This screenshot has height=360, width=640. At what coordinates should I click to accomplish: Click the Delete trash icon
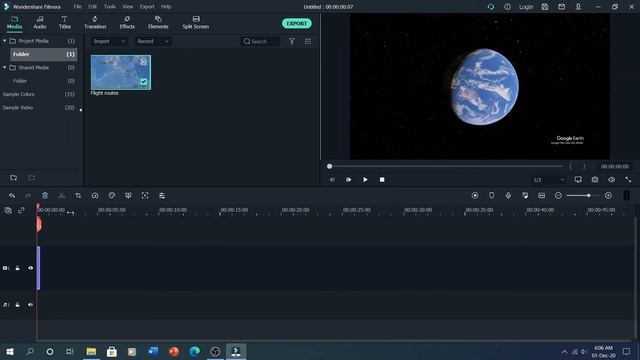click(45, 196)
